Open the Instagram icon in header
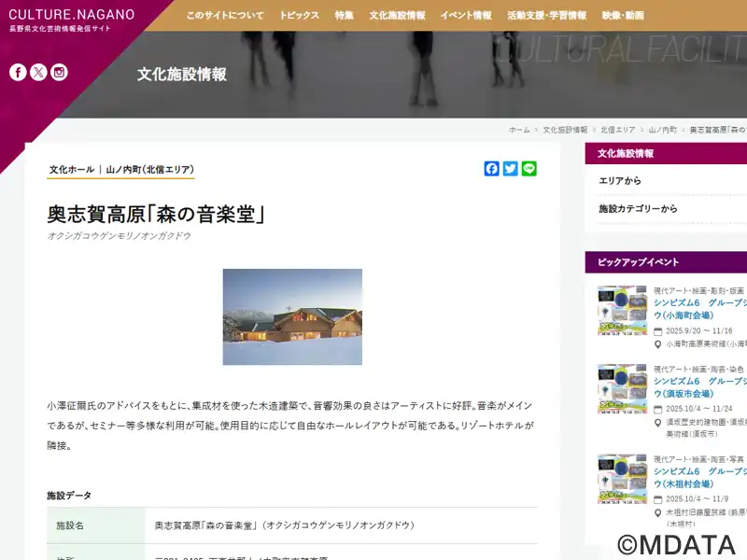This screenshot has height=560, width=747. 59,72
